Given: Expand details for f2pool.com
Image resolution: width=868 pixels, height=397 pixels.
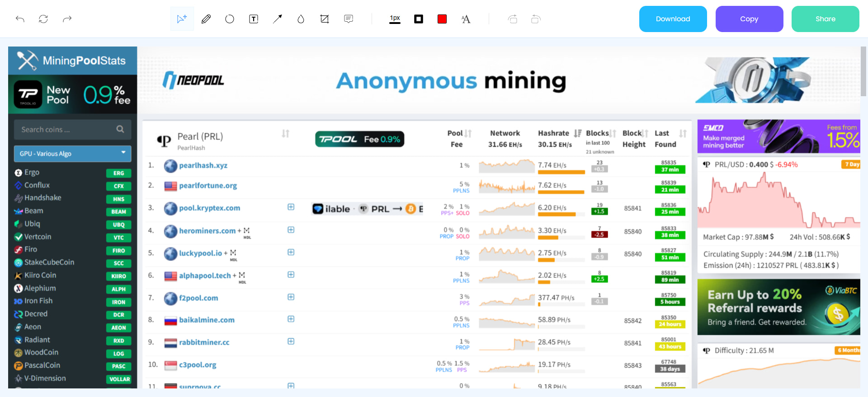Looking at the screenshot, I should pos(291,297).
